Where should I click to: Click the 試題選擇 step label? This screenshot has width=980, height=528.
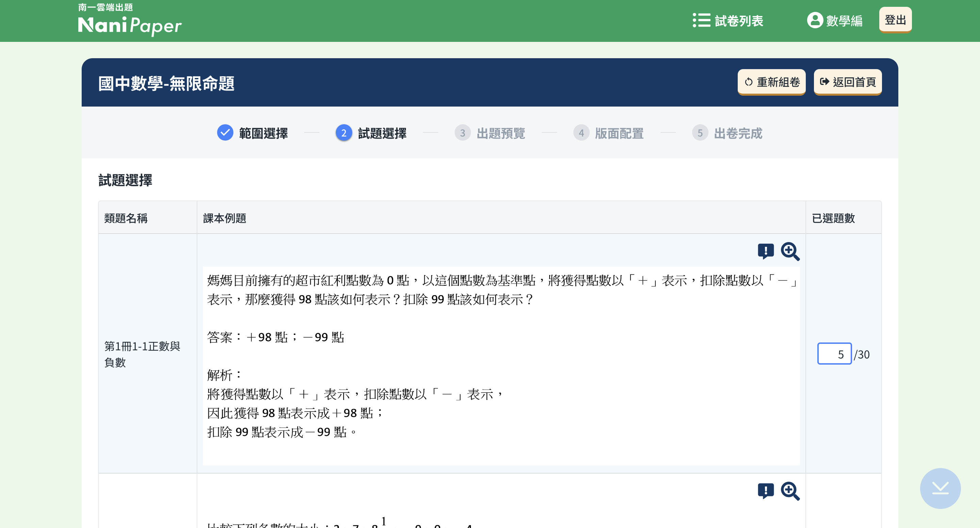[382, 133]
